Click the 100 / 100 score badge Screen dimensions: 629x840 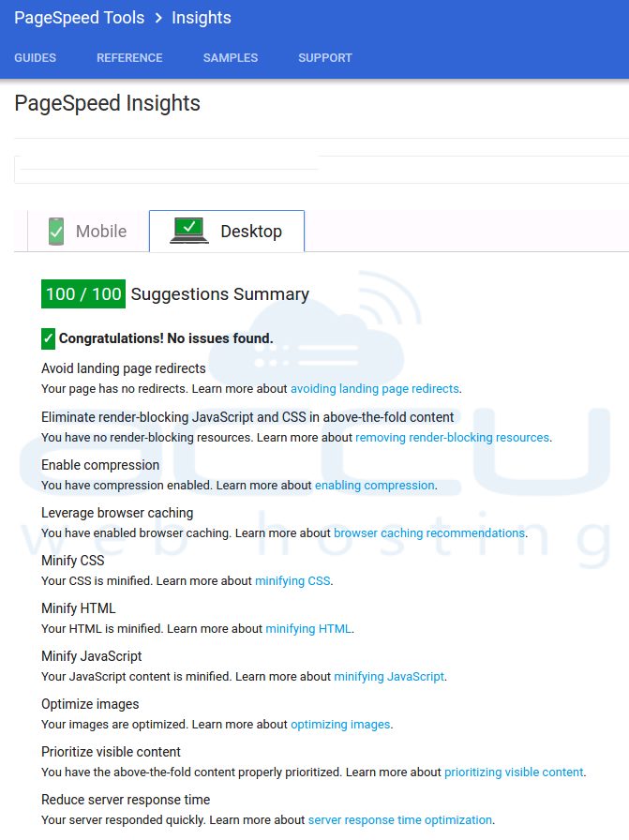pyautogui.click(x=83, y=293)
